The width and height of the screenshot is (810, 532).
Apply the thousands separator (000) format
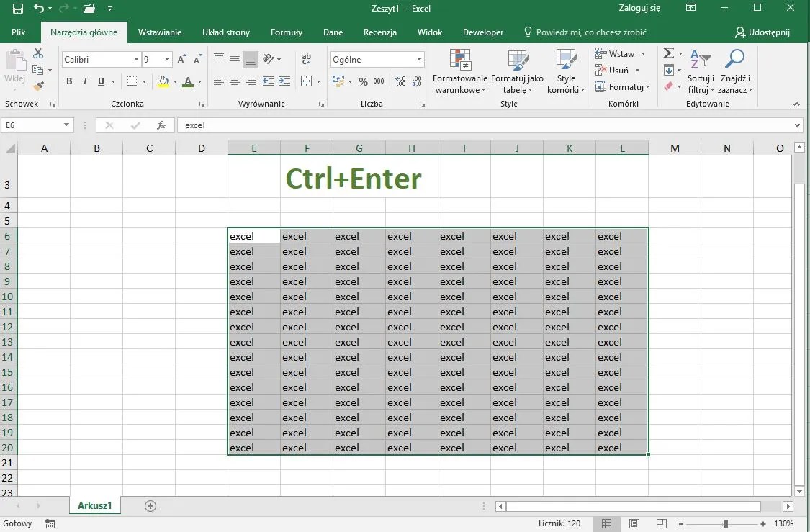[379, 81]
